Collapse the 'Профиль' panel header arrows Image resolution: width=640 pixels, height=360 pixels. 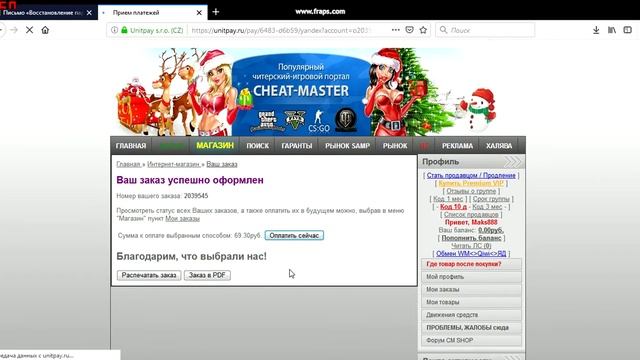(513, 162)
